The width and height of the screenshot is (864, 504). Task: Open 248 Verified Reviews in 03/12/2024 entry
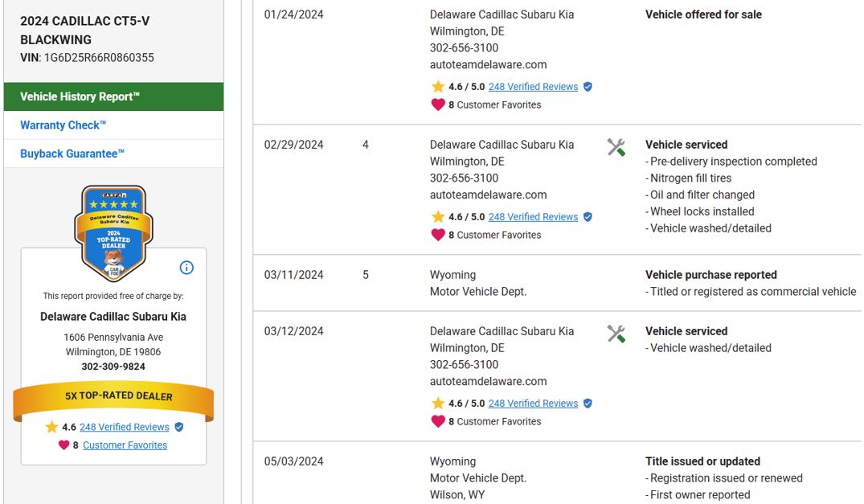click(x=533, y=404)
